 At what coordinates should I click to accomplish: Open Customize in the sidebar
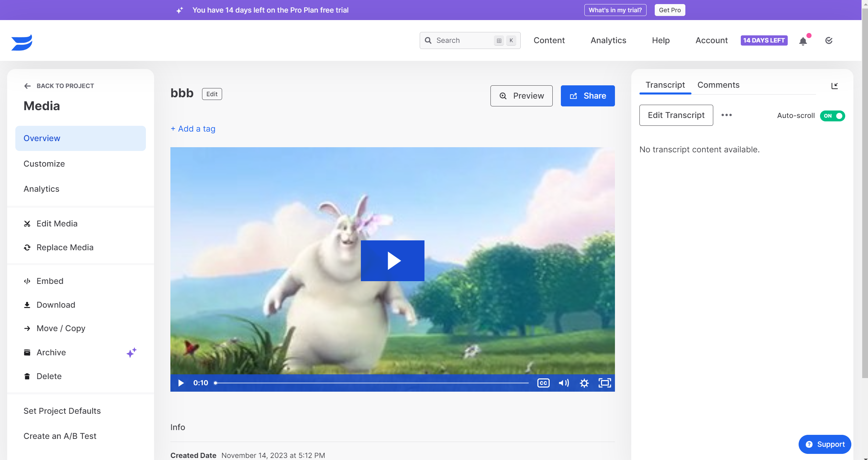(x=44, y=164)
